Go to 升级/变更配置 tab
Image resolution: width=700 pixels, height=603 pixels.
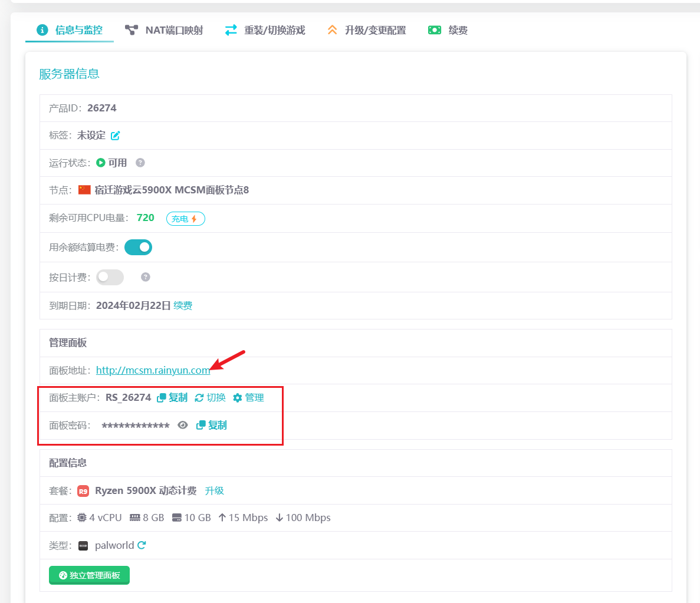pyautogui.click(x=367, y=30)
